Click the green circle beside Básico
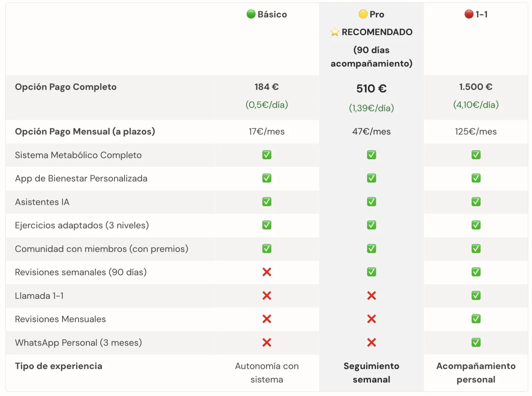This screenshot has height=396, width=532. (x=251, y=14)
